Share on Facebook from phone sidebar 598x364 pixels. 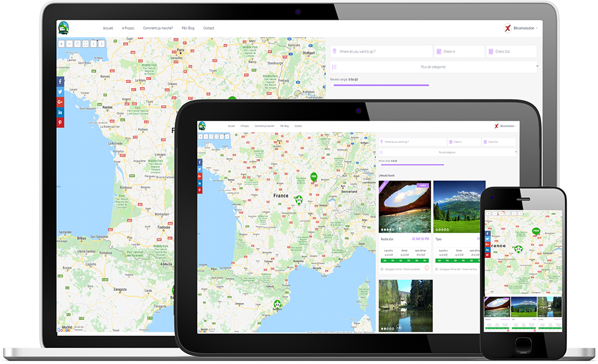[x=487, y=234]
